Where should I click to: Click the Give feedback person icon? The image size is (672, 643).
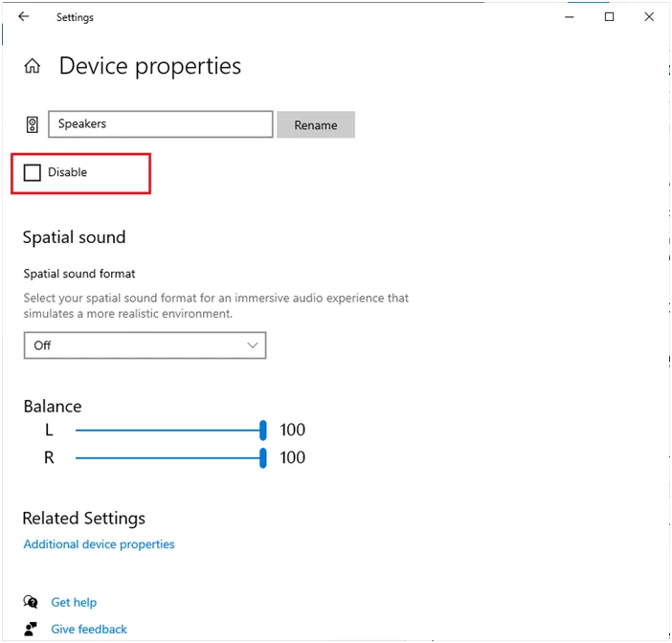(x=31, y=629)
